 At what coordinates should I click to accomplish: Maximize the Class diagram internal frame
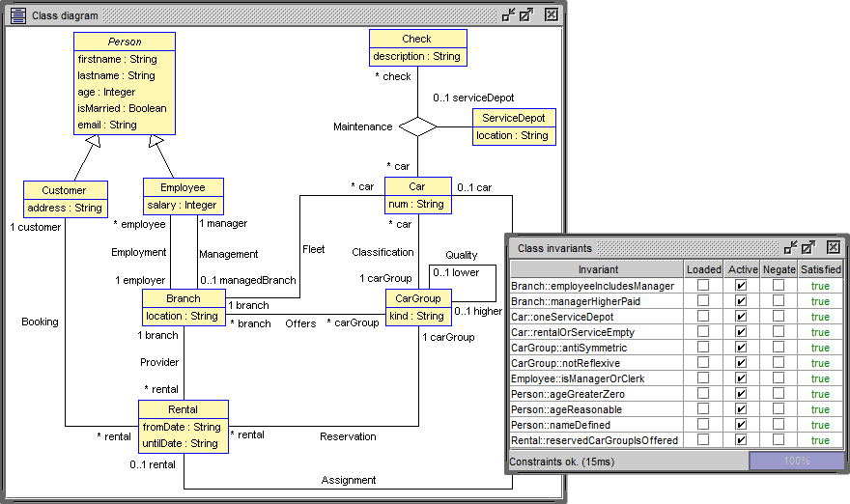coord(526,14)
